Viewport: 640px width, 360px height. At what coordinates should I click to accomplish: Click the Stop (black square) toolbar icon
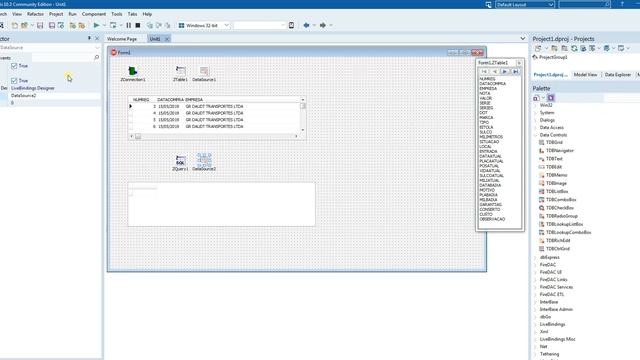coord(138,25)
